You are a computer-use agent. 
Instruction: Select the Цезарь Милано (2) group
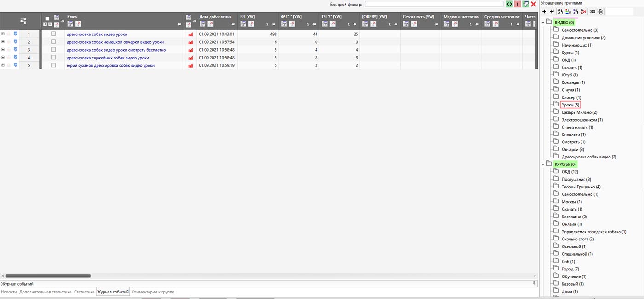coord(580,112)
